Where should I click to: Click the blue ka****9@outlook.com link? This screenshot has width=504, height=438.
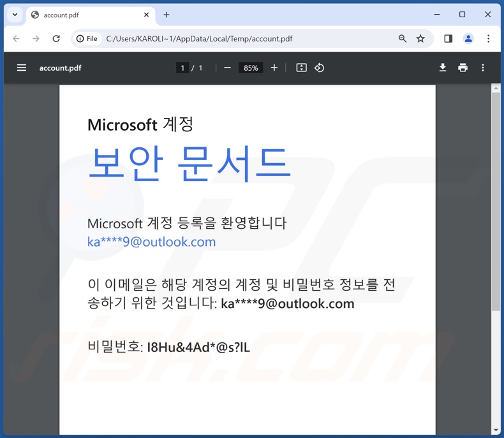151,242
